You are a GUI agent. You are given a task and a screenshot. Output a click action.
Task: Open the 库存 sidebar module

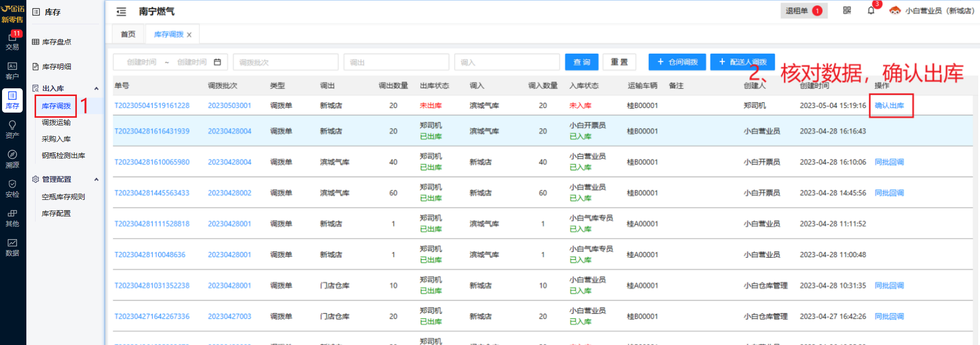pyautogui.click(x=12, y=100)
